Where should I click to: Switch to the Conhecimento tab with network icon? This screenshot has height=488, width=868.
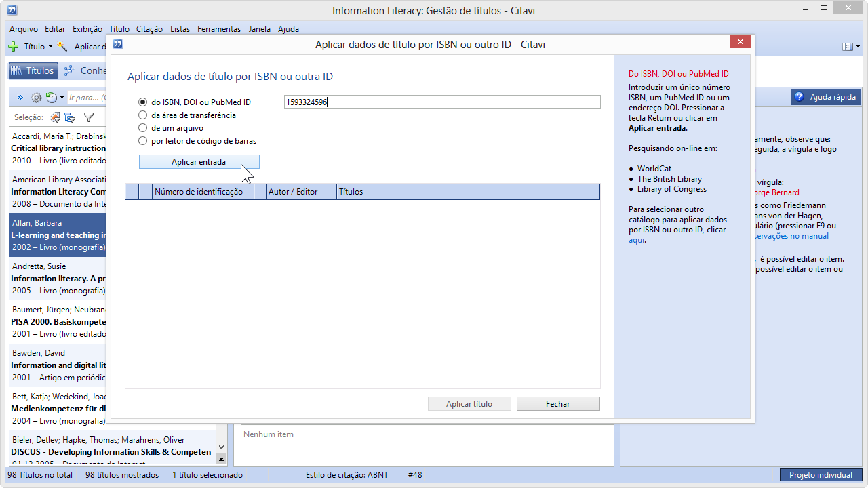(x=86, y=70)
